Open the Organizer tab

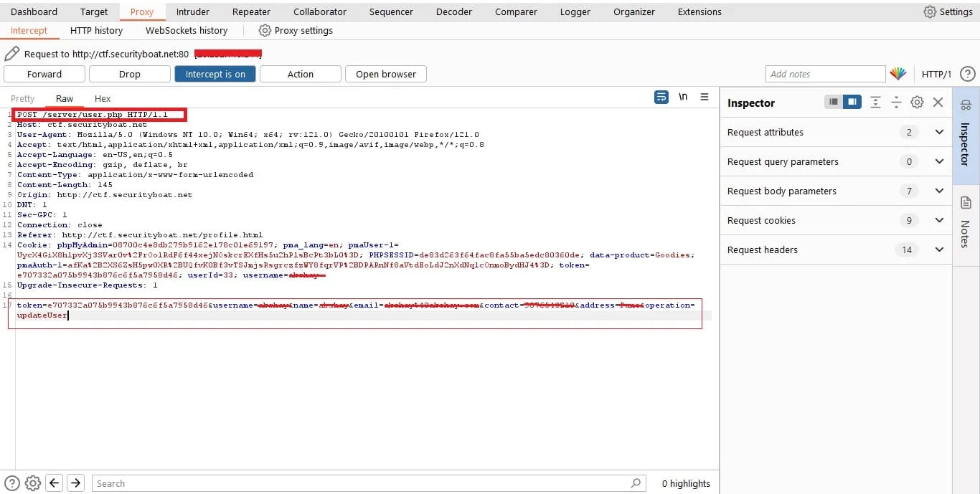pos(634,11)
